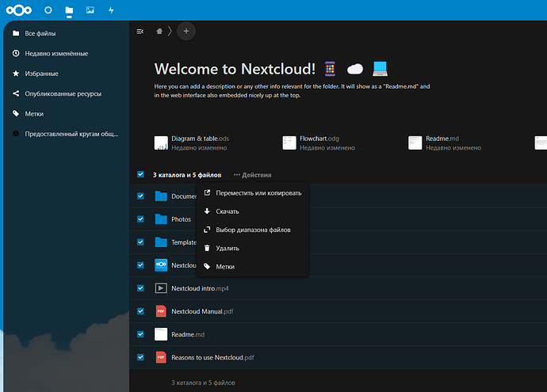The height and width of the screenshot is (392, 547).
Task: Open the Dashboard circle icon
Action: tap(48, 10)
